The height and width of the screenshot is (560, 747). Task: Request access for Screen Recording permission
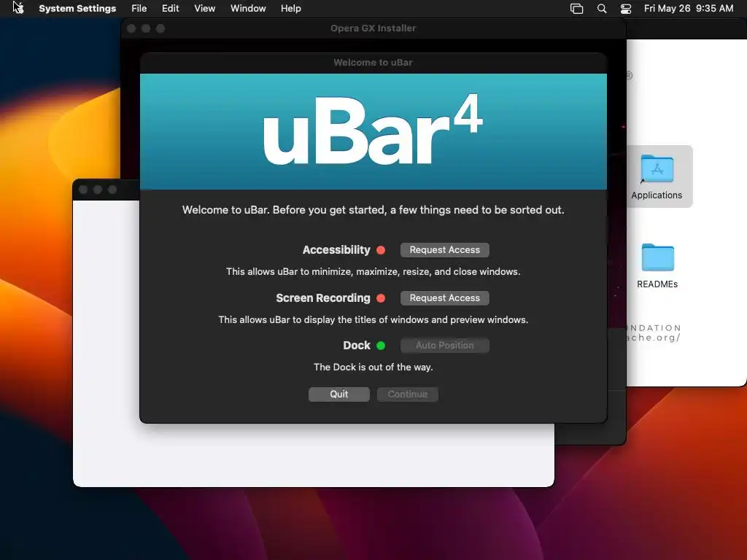point(444,298)
